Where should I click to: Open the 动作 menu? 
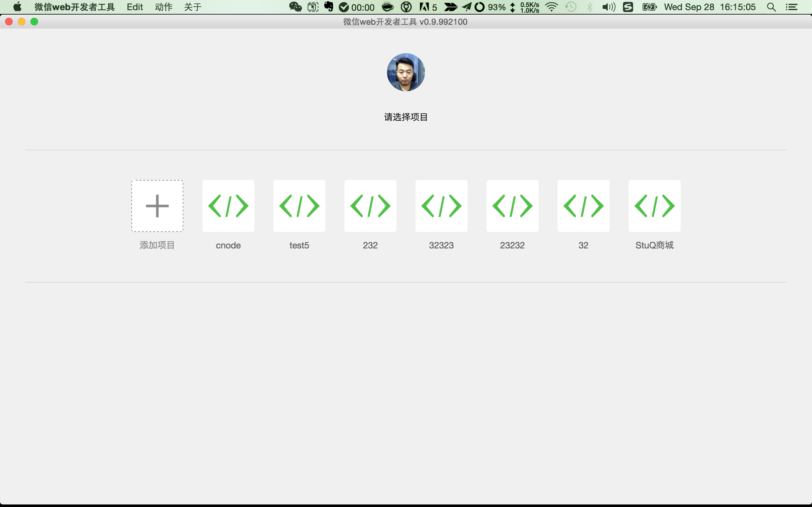tap(164, 7)
